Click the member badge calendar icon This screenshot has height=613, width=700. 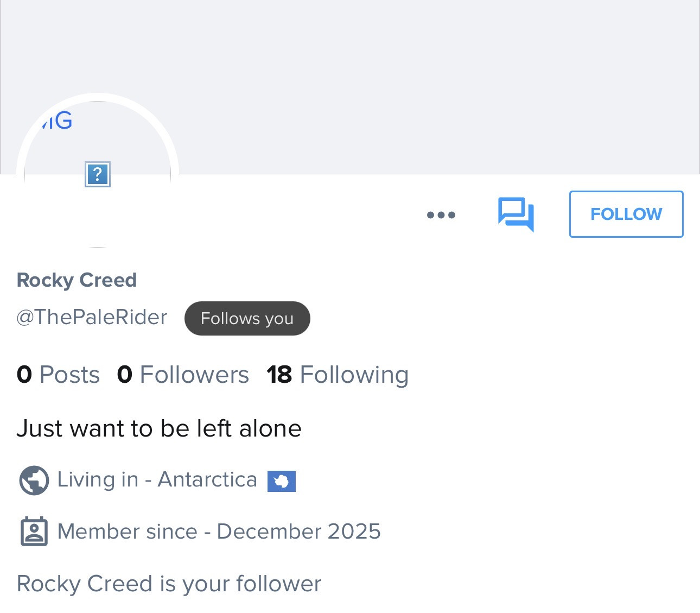coord(34,532)
